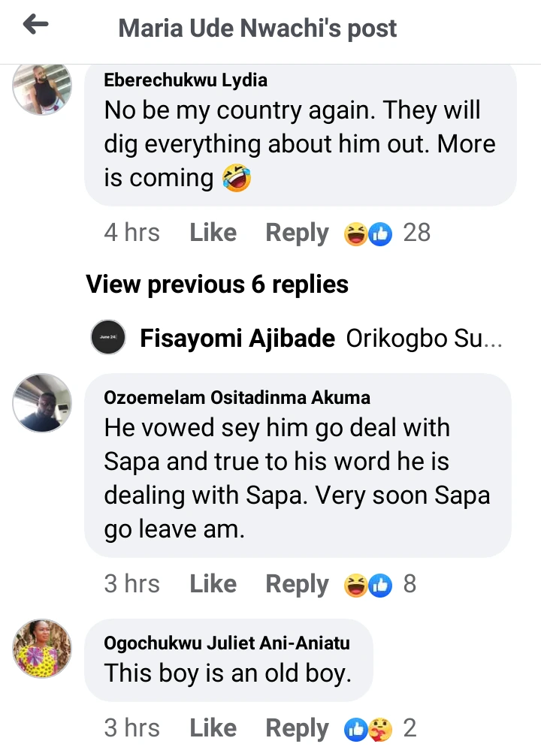
Task: Open Fisayomi Ajibade's truncated reply
Action: click(x=424, y=339)
